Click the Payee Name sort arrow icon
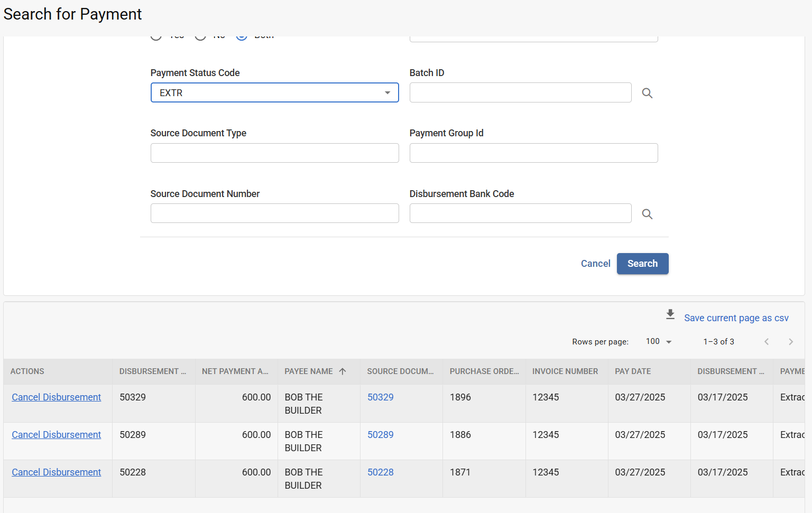Image resolution: width=812 pixels, height=513 pixels. pos(343,371)
